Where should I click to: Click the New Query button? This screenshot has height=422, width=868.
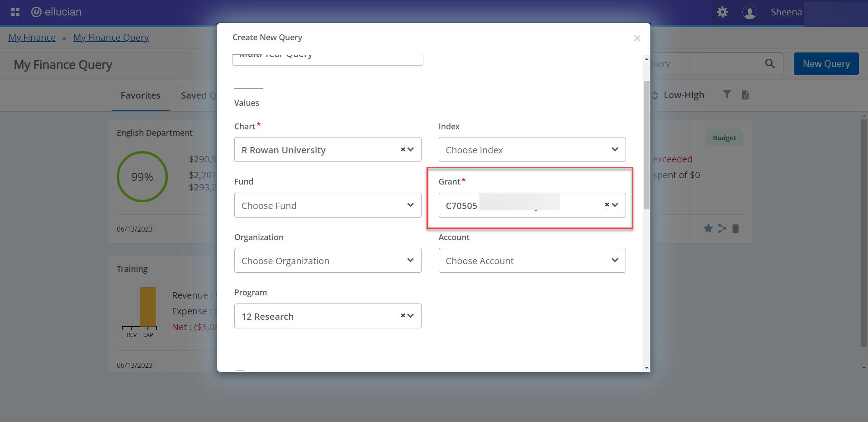826,64
